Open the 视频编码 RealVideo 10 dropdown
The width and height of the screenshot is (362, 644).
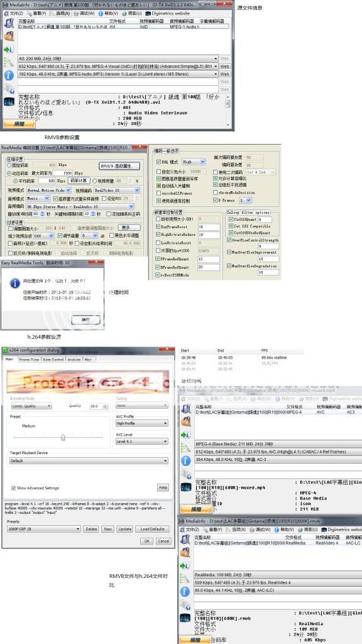(x=117, y=190)
